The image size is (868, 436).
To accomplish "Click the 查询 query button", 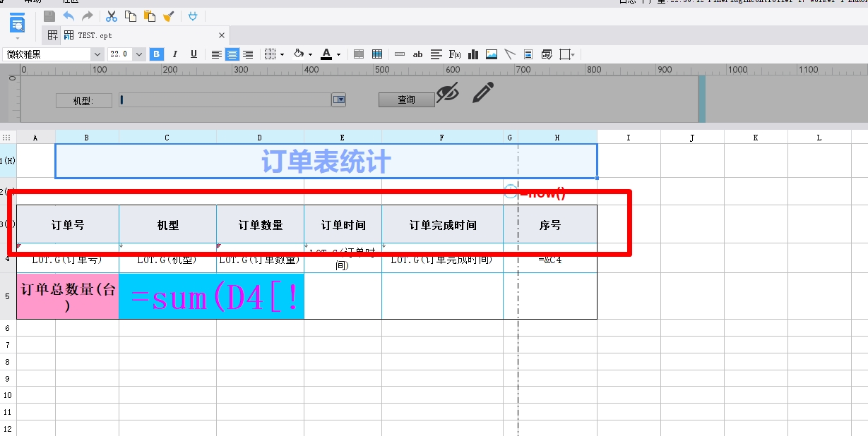I will 406,100.
